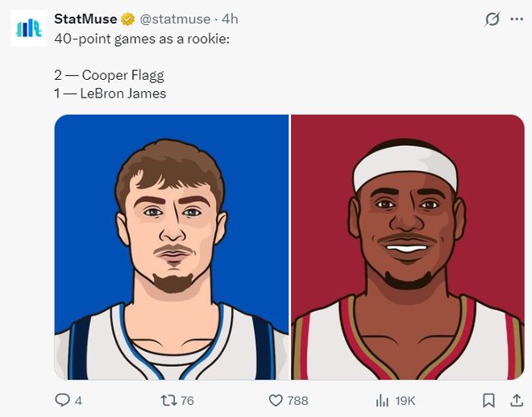Screen dimensions: 532x417
Task: Click the repost count of 76
Action: 187,400
